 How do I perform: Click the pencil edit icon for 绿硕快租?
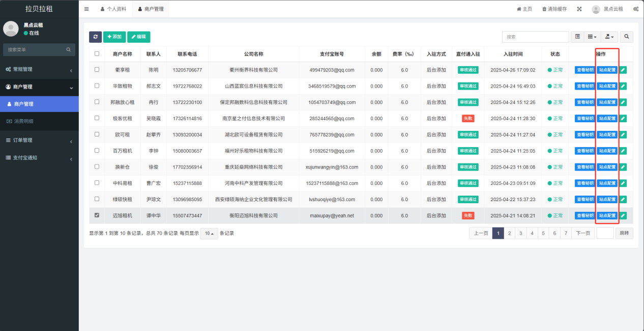pos(623,200)
